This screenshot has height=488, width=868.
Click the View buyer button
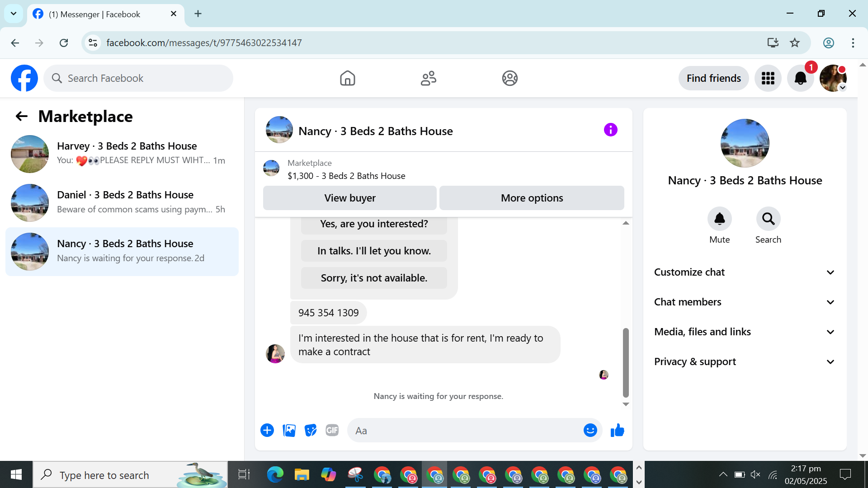[349, 198]
